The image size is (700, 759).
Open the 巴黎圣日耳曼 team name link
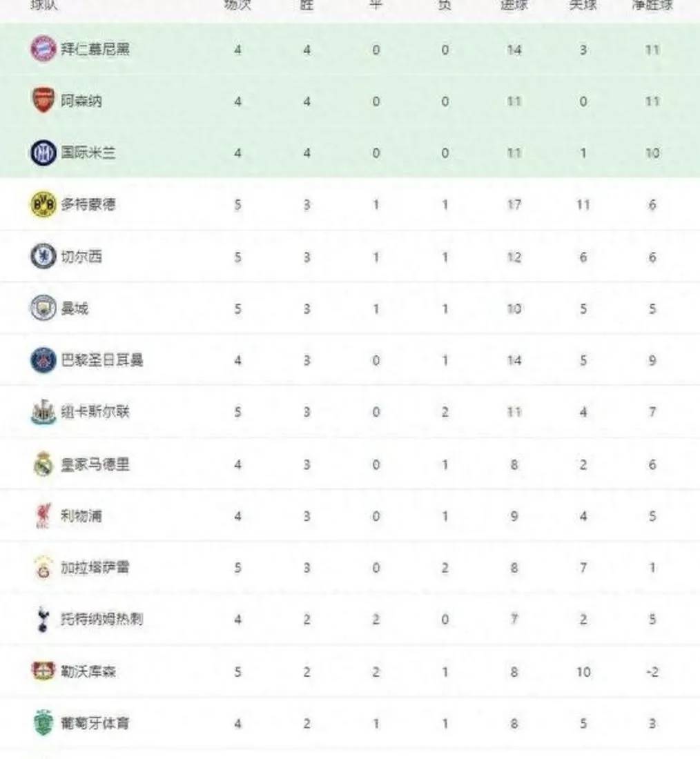pos(102,360)
